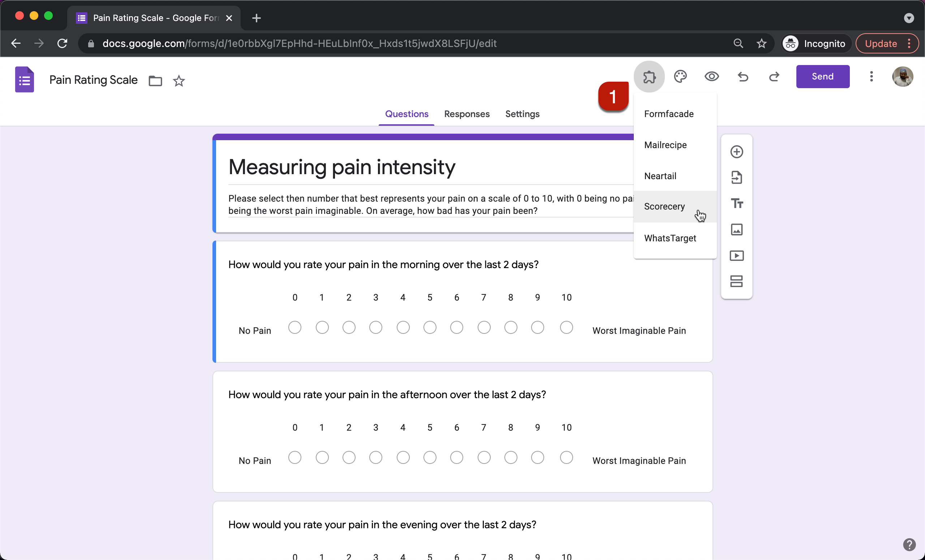This screenshot has width=925, height=560.
Task: Switch to the Responses tab
Action: pos(467,113)
